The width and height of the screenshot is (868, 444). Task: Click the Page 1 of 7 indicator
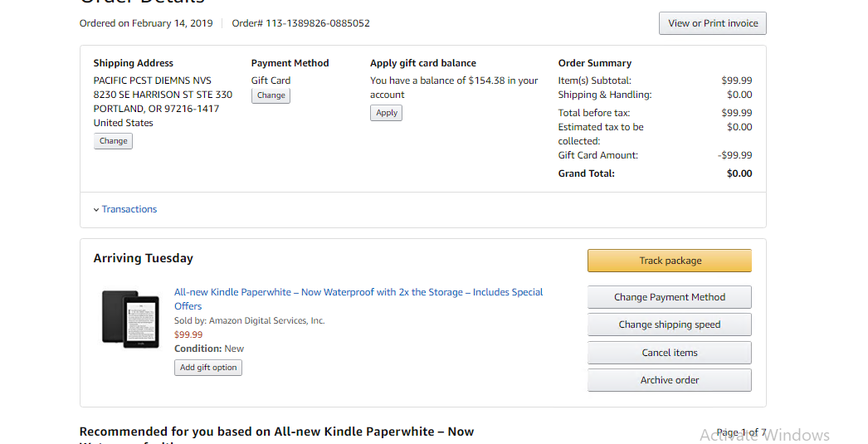[x=740, y=432]
